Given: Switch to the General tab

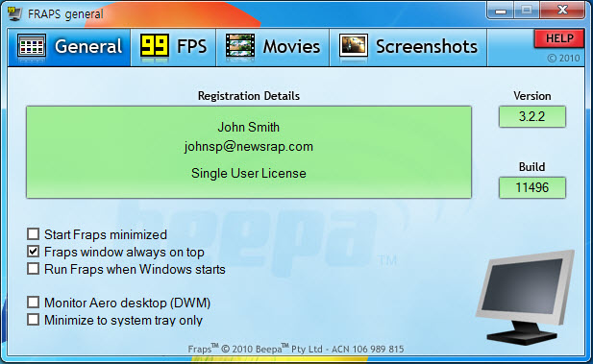Looking at the screenshot, I should point(69,47).
